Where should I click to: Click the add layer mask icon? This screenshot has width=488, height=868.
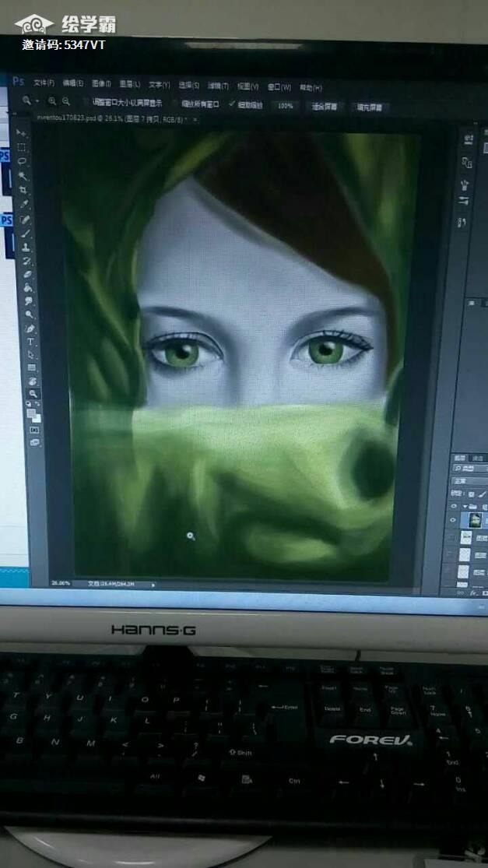484,592
